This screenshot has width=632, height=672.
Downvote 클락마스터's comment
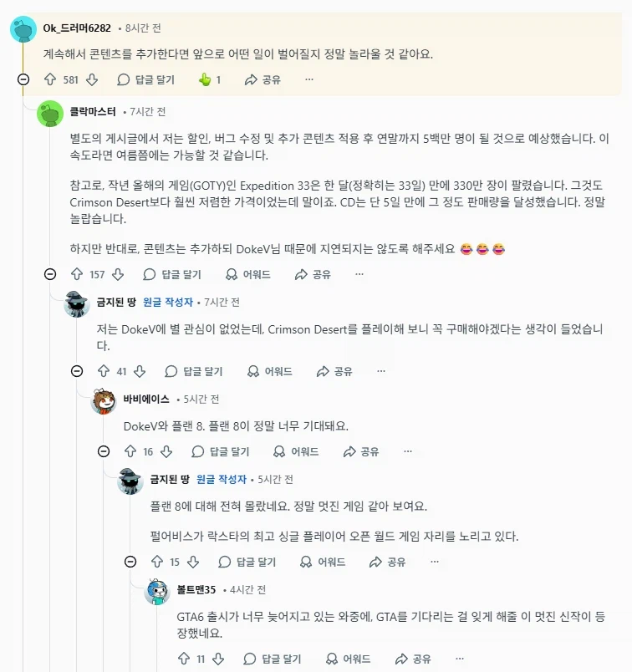(117, 274)
